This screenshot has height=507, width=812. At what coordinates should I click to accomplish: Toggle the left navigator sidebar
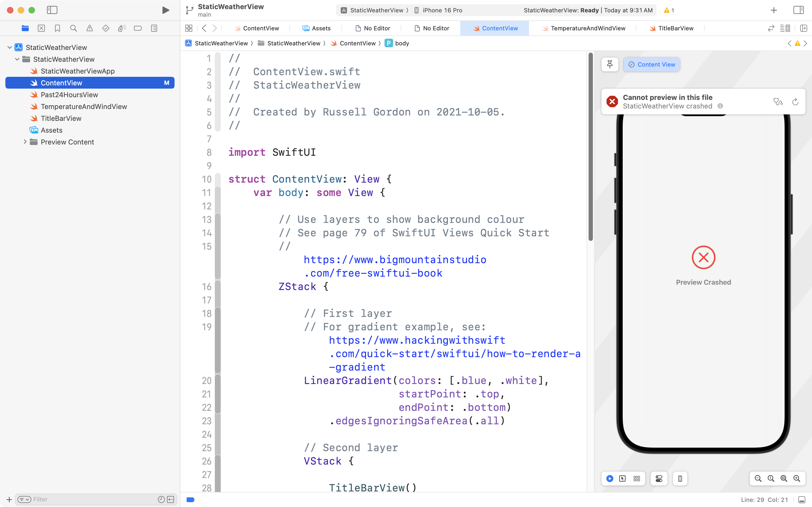[52, 10]
